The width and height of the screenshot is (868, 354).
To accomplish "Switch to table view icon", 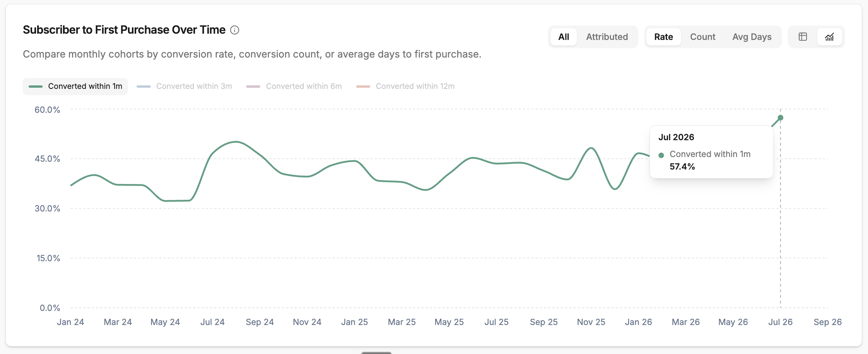I will [x=803, y=37].
